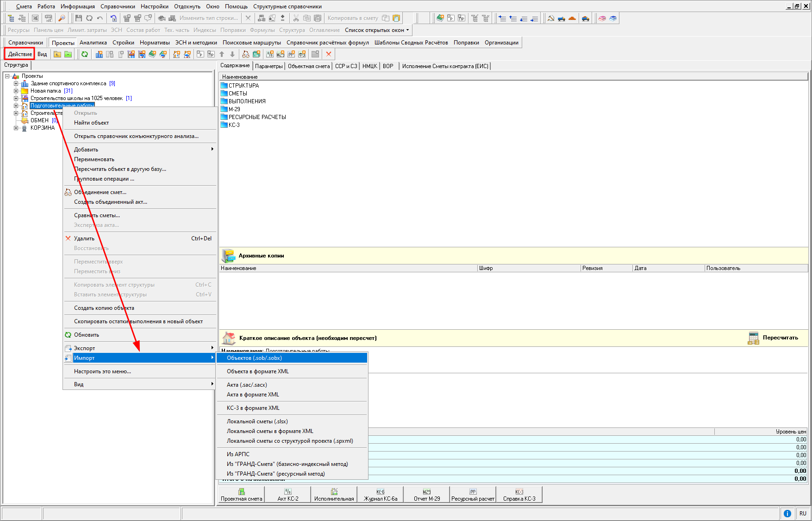The height and width of the screenshot is (521, 812).
Task: Open the 'СМЕТЫ' folder in contents list
Action: (237, 94)
